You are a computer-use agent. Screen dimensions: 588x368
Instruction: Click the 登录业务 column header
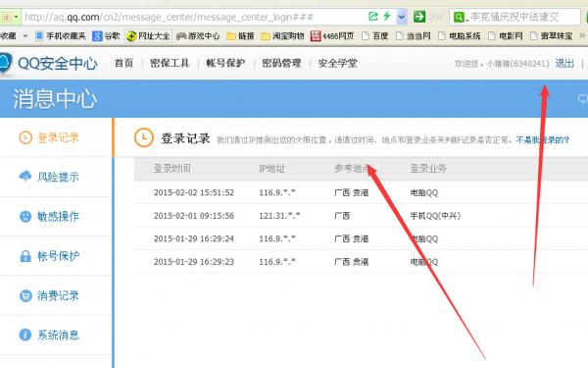[x=428, y=169]
